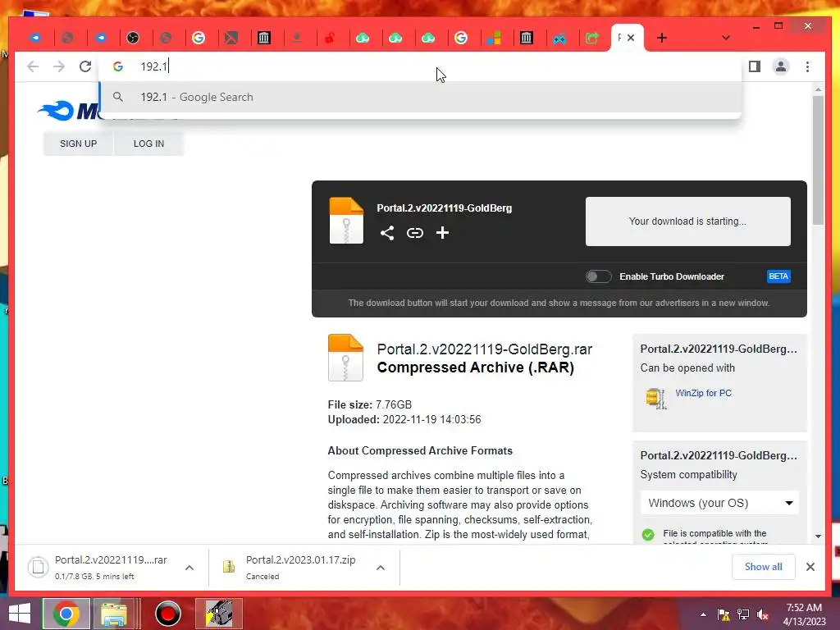Screen dimensions: 840x630
Task: Click the WinZip icon
Action: tap(655, 399)
